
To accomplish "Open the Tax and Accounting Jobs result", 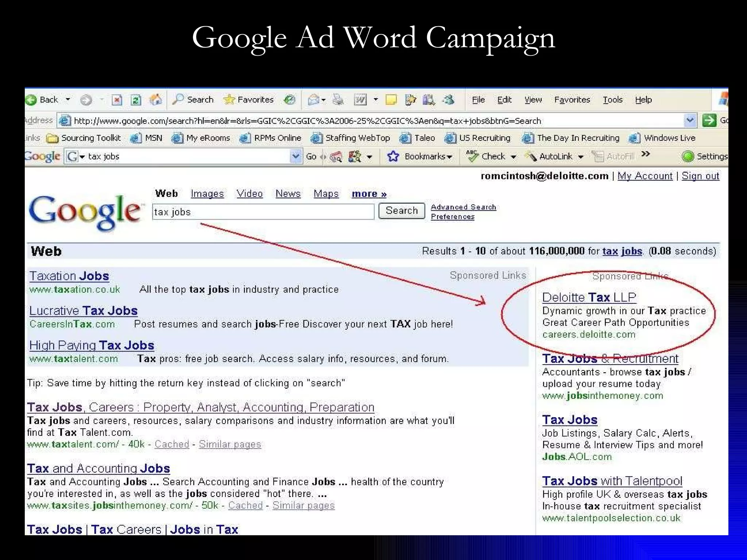I will click(98, 468).
